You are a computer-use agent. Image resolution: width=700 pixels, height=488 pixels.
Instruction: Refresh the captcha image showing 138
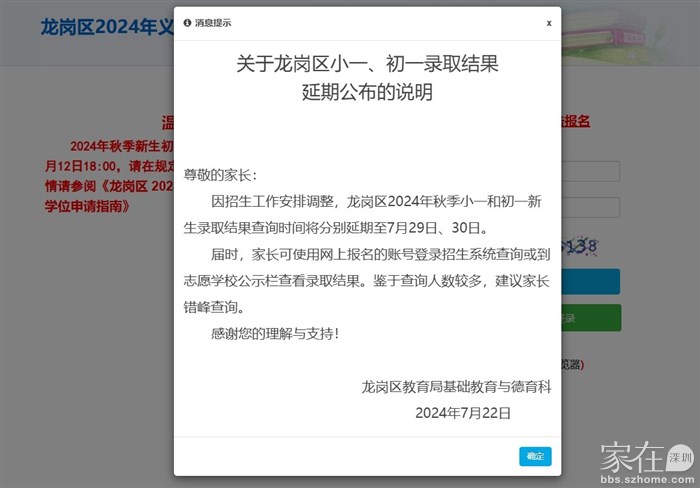click(579, 246)
